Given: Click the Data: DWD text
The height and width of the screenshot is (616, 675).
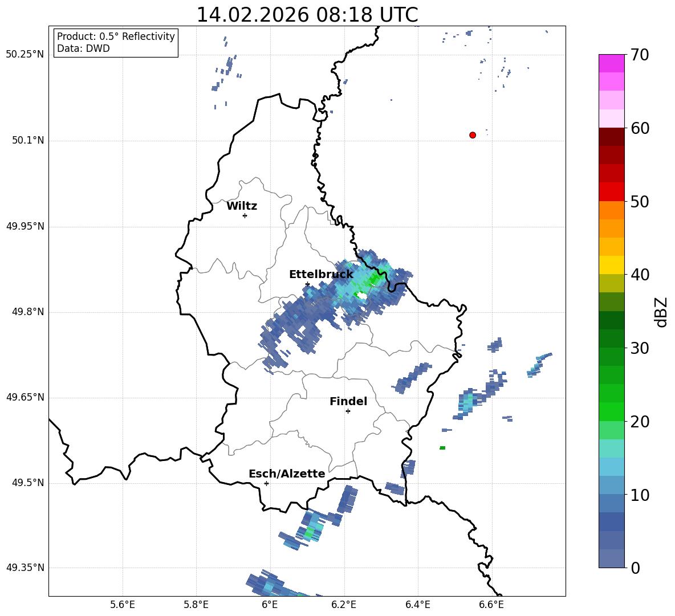Looking at the screenshot, I should click(83, 48).
